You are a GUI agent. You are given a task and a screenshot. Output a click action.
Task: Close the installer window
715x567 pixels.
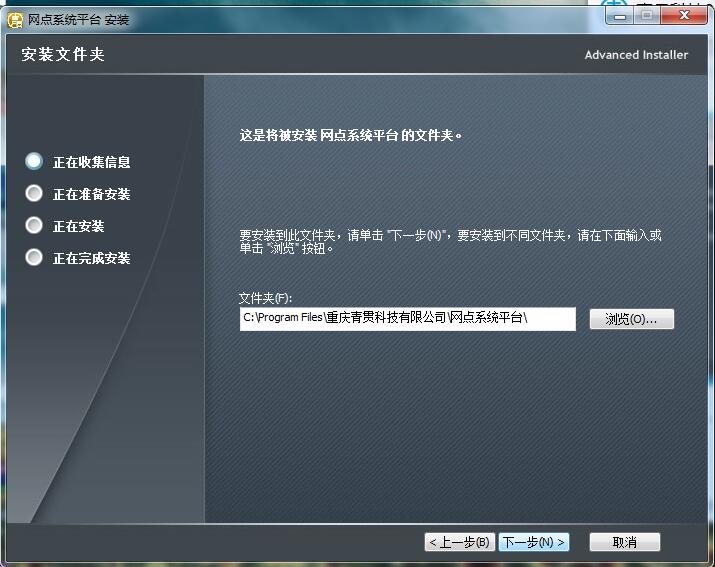pos(687,15)
